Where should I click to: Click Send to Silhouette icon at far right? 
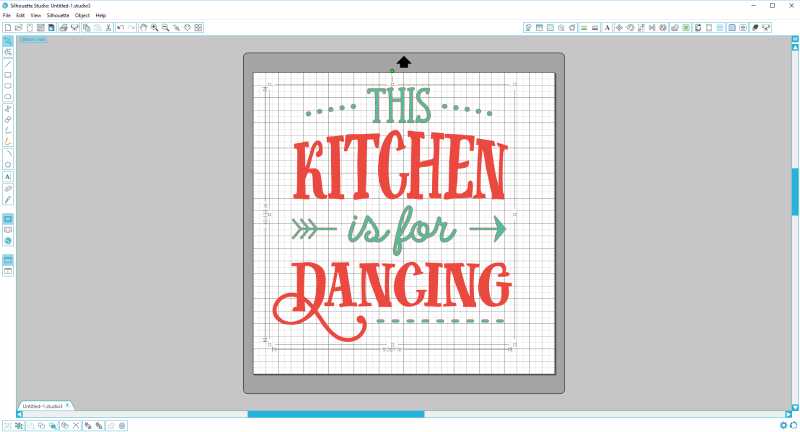[766, 28]
